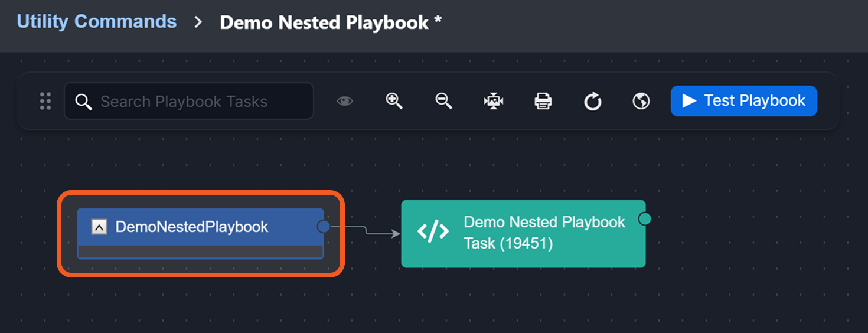Click the DemoNestedPlaybook output connector dot
The height and width of the screenshot is (333, 868).
pos(324,226)
